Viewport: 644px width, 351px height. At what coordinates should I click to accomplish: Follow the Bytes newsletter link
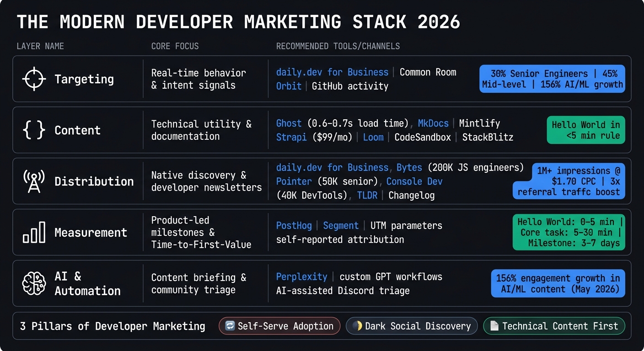click(409, 168)
